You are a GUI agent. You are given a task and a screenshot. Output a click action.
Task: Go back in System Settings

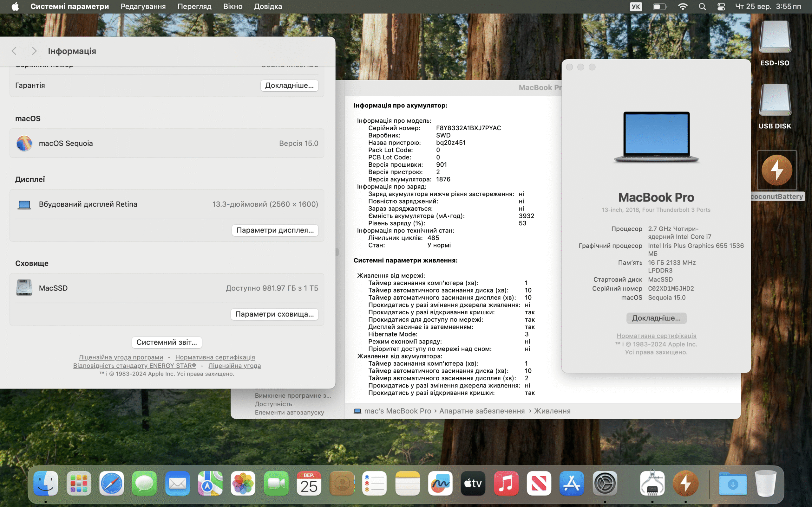click(14, 51)
